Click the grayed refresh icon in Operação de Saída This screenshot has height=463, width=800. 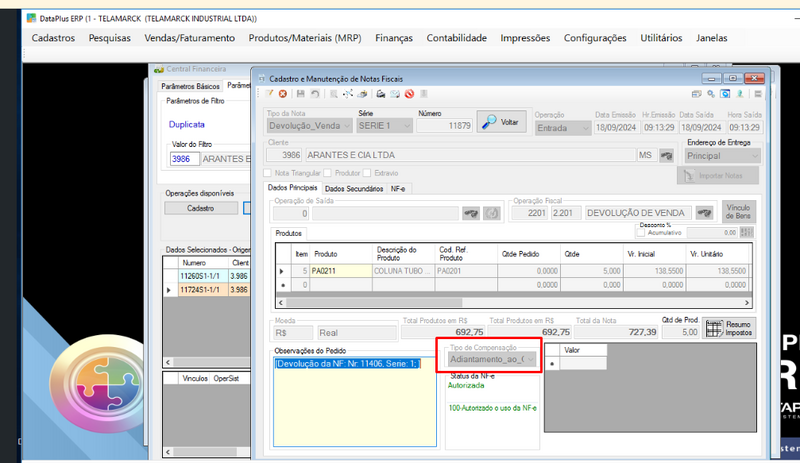(x=492, y=213)
